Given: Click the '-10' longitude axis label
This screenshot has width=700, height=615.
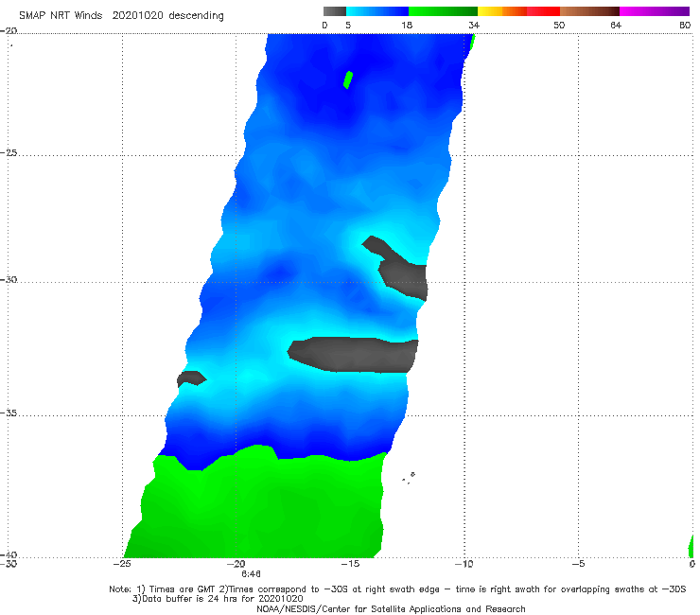Looking at the screenshot, I should click(464, 564).
